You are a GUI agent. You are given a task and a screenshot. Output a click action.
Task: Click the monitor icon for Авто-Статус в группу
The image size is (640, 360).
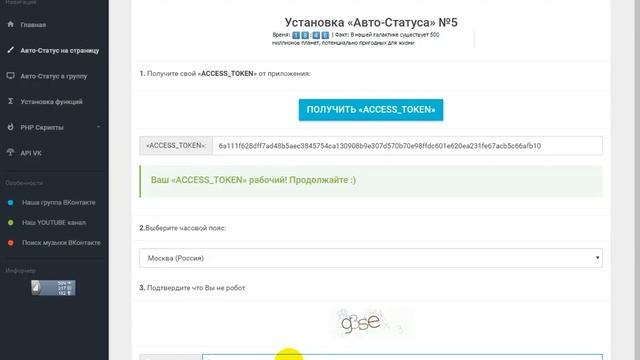pos(11,76)
